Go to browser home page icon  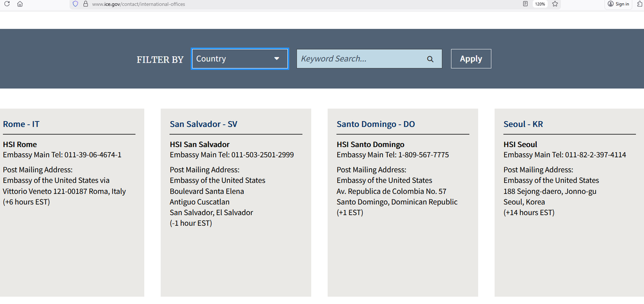tap(19, 4)
